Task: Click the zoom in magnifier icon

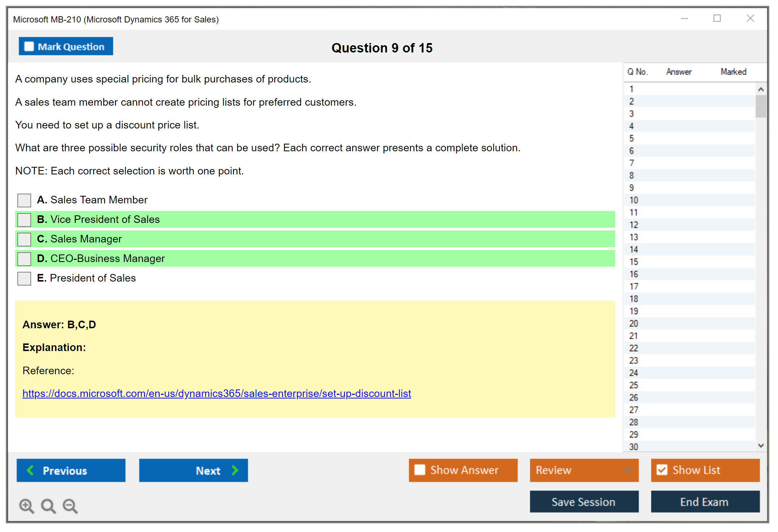Action: (26, 506)
